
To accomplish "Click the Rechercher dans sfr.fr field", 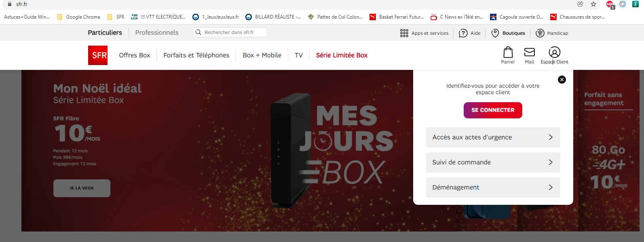I will 230,32.
